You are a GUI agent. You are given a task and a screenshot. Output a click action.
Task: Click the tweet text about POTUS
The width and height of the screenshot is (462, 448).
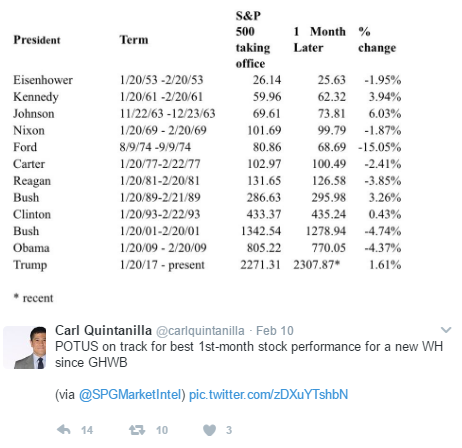coord(249,354)
